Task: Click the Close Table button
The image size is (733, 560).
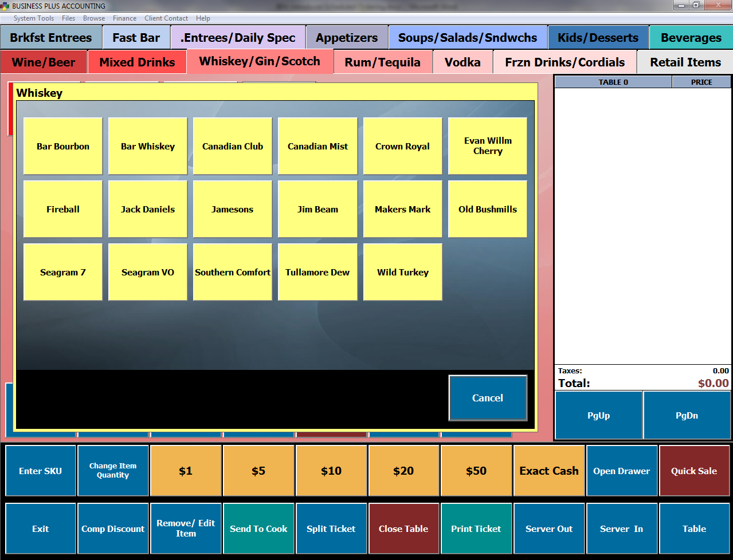Action: point(403,529)
